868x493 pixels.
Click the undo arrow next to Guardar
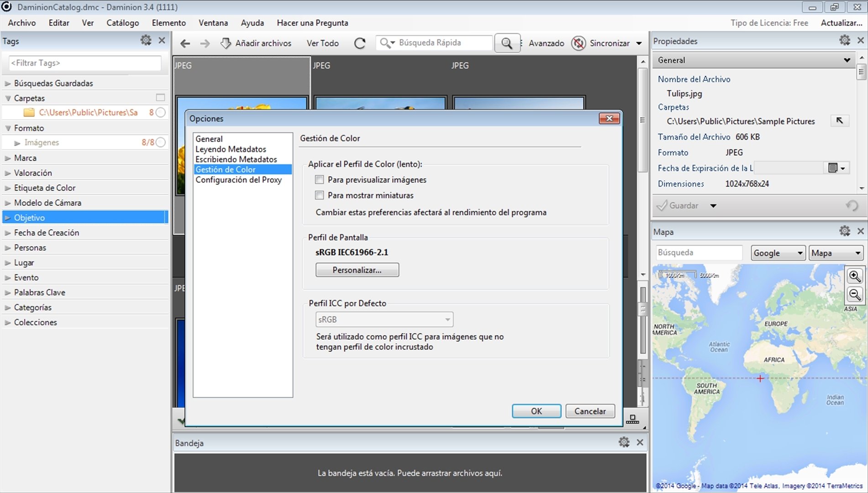(852, 205)
